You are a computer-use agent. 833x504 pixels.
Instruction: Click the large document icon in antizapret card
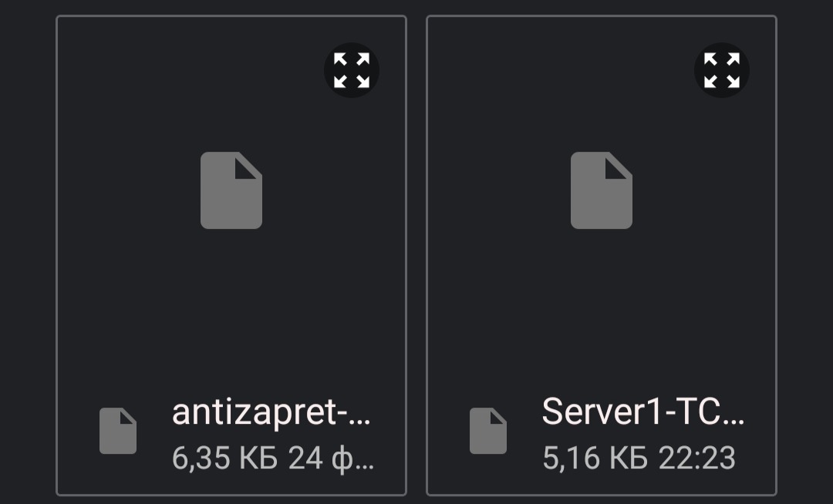coord(231,190)
